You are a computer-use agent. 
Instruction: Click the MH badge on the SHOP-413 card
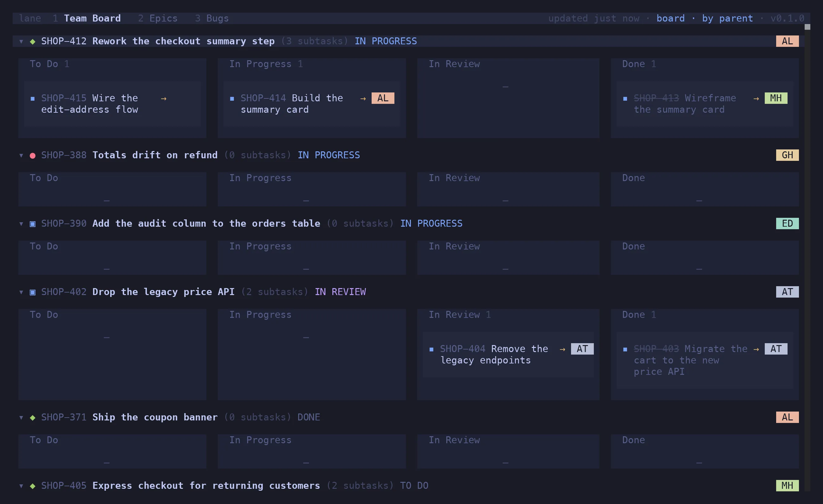point(776,98)
